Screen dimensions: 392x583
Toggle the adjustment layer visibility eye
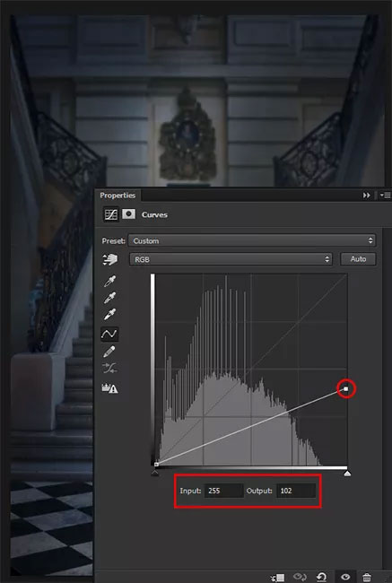point(345,577)
